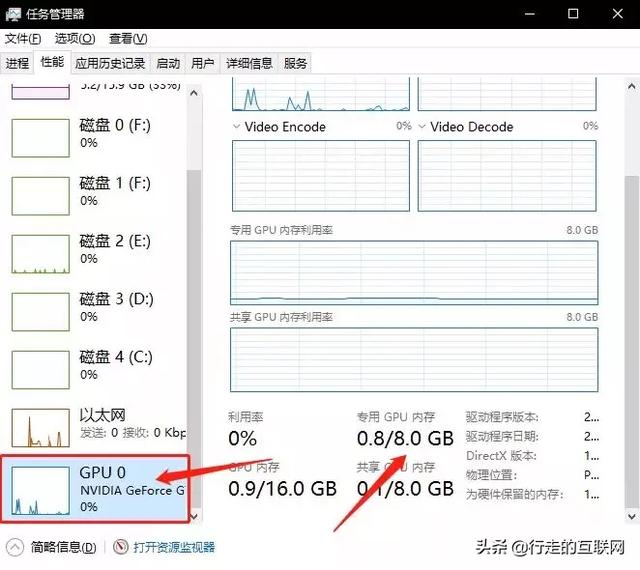Click the 简略信息(D) button
Image resolution: width=640 pixels, height=570 pixels.
(63, 547)
